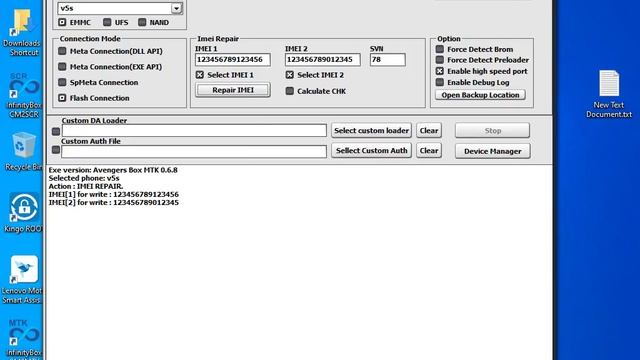Toggle the Select IMEI 1 checkbox
This screenshot has height=360, width=640.
[x=200, y=75]
